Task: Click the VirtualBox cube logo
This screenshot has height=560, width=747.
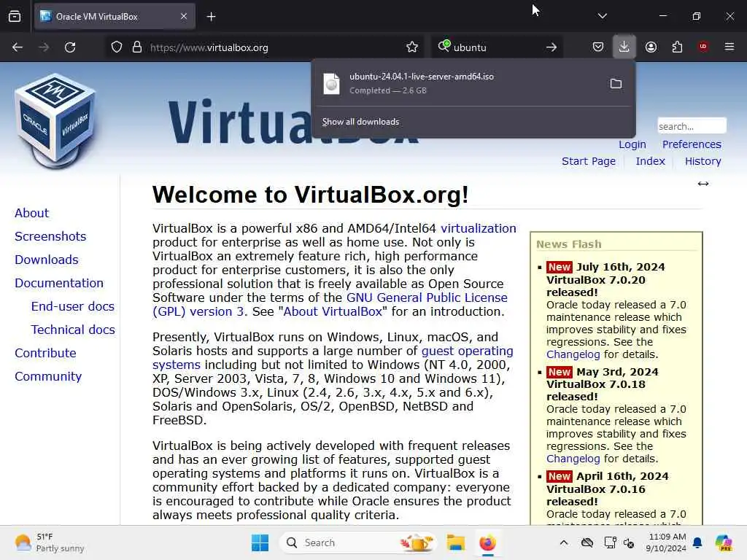Action: pos(55,122)
